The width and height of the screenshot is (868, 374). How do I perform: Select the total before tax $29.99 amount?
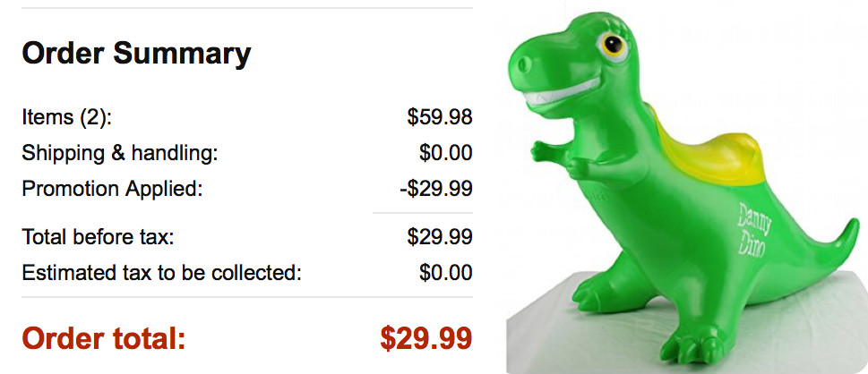(439, 237)
